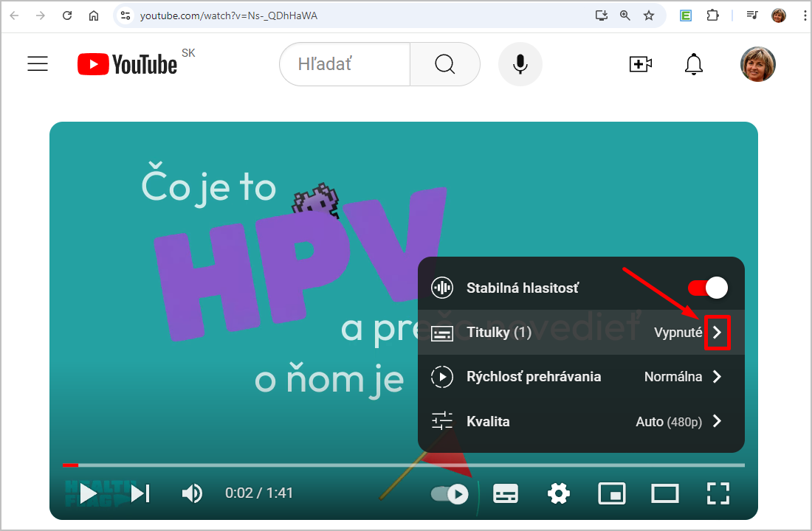This screenshot has height=531, width=812.
Task: Click the Stabilná hlasitosť menu row label
Action: click(x=523, y=288)
